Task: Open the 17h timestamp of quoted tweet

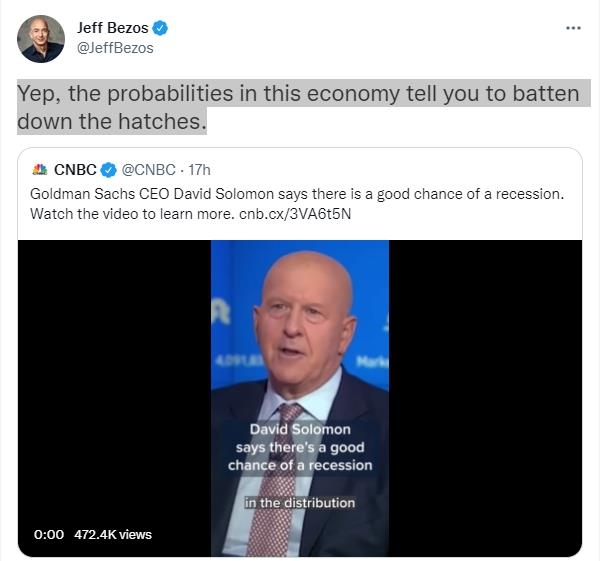Action: click(200, 170)
